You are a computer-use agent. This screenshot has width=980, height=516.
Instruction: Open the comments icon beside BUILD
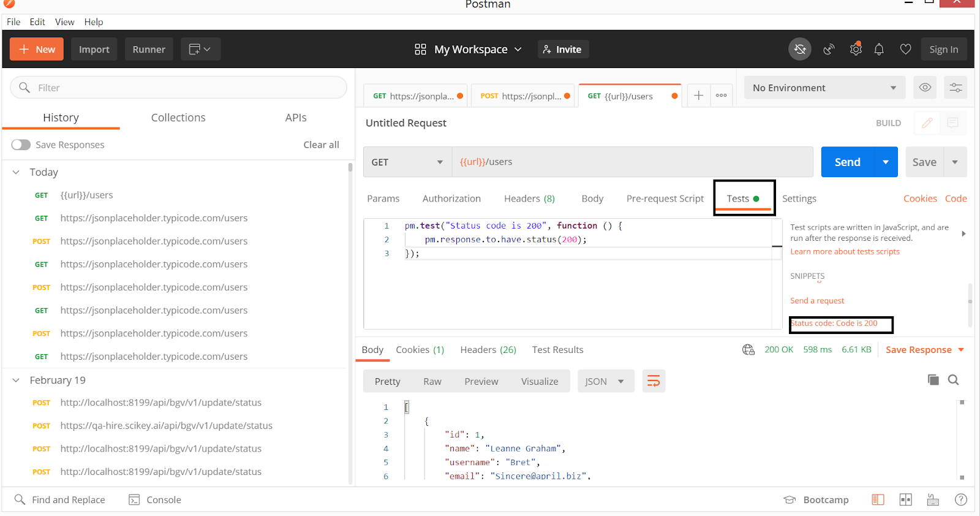coord(952,123)
